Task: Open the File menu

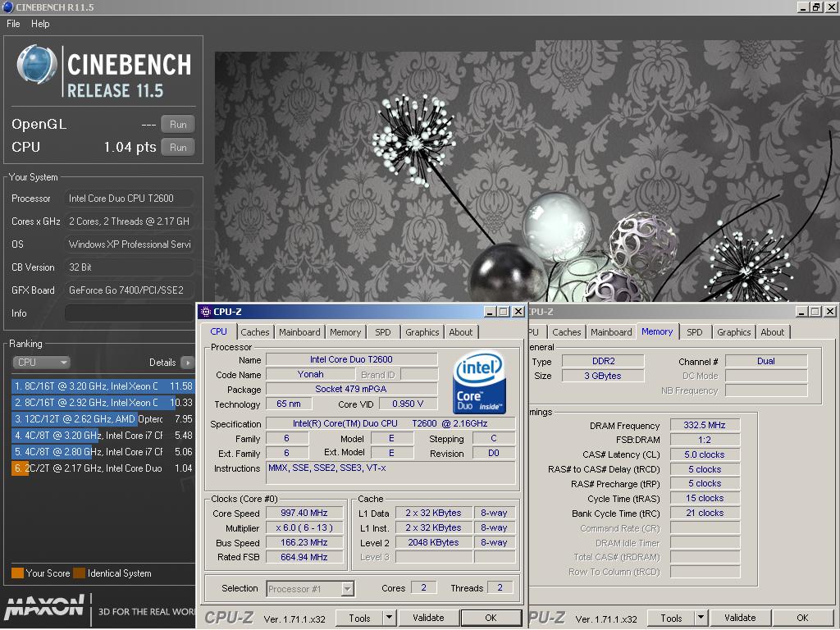Action: (13, 24)
